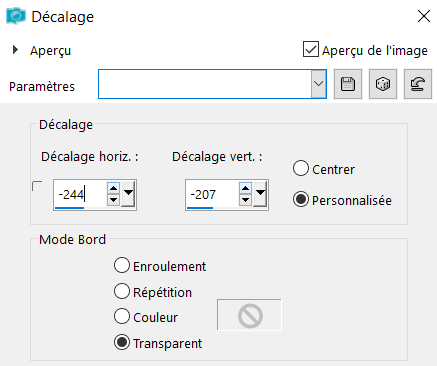The width and height of the screenshot is (437, 366).
Task: Toggle the Aperçu de l'image checkbox
Action: [311, 49]
